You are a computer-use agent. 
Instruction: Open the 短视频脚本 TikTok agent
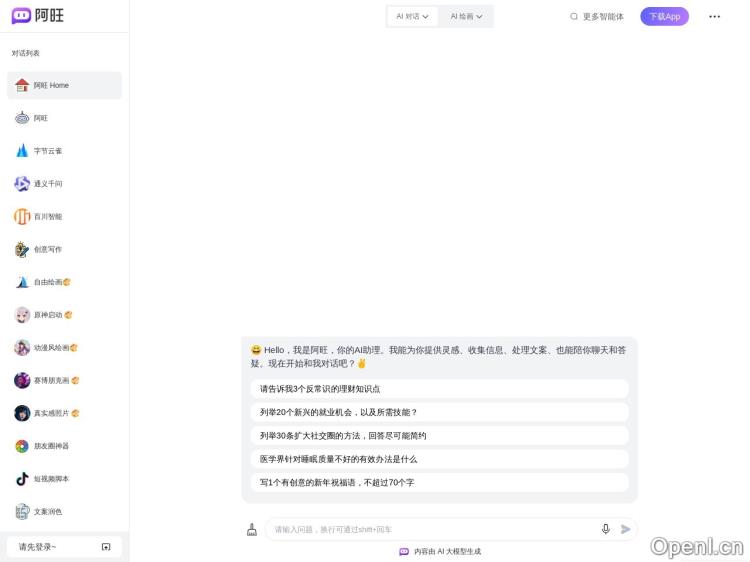[x=64, y=479]
